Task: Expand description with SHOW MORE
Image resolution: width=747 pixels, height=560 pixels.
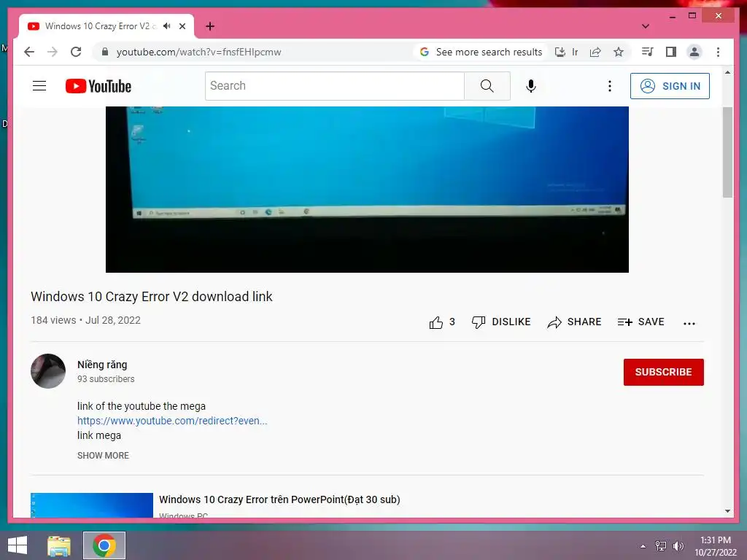Action: point(103,456)
